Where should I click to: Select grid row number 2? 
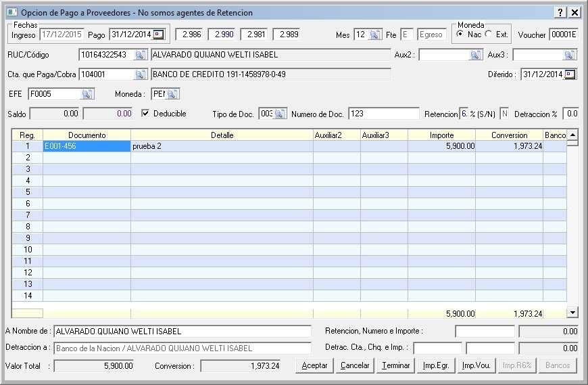click(x=28, y=158)
